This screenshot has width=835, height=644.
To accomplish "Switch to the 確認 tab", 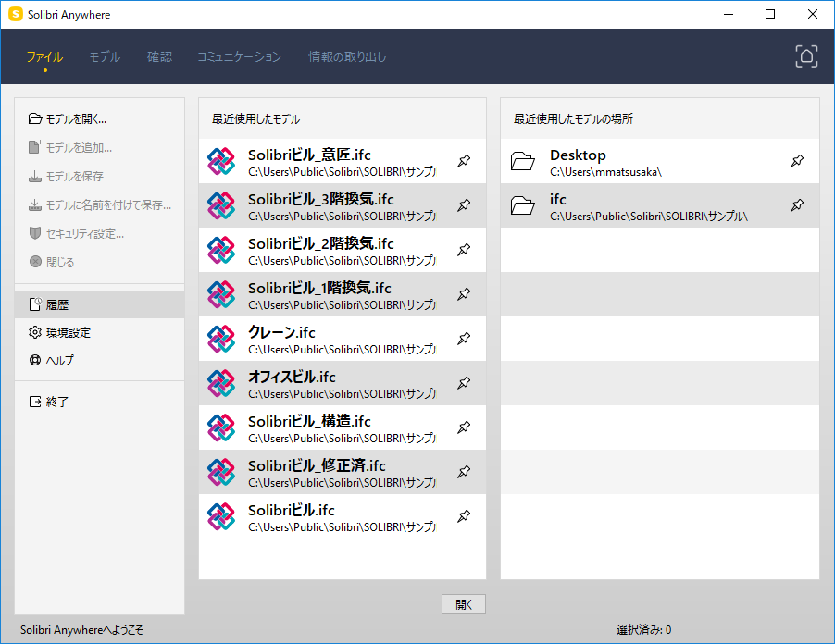I will 159,56.
